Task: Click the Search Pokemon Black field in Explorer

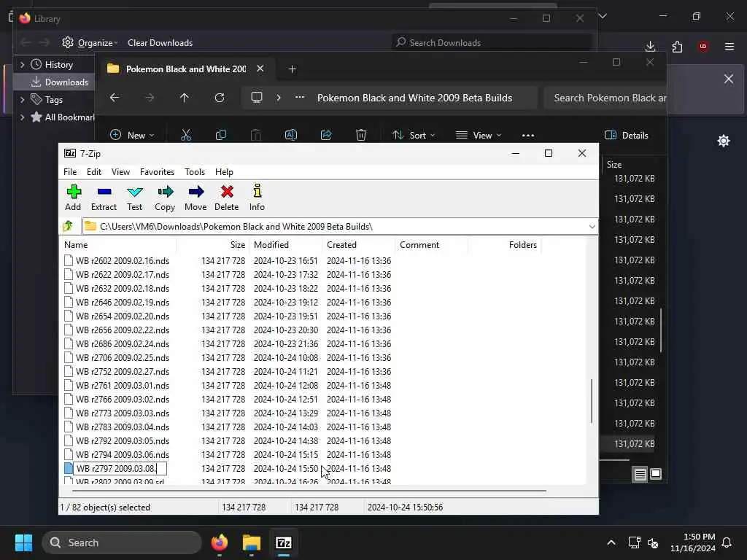Action: [605, 98]
